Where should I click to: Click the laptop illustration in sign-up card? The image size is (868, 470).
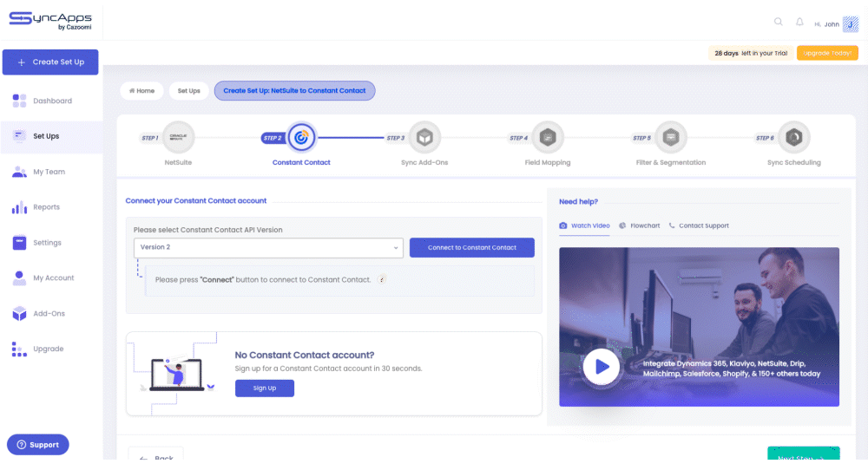pyautogui.click(x=177, y=375)
